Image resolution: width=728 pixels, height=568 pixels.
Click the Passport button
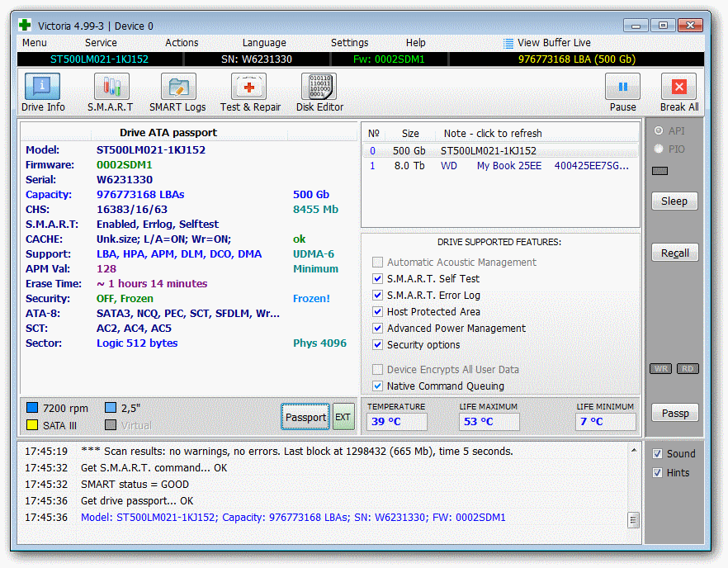(x=305, y=417)
